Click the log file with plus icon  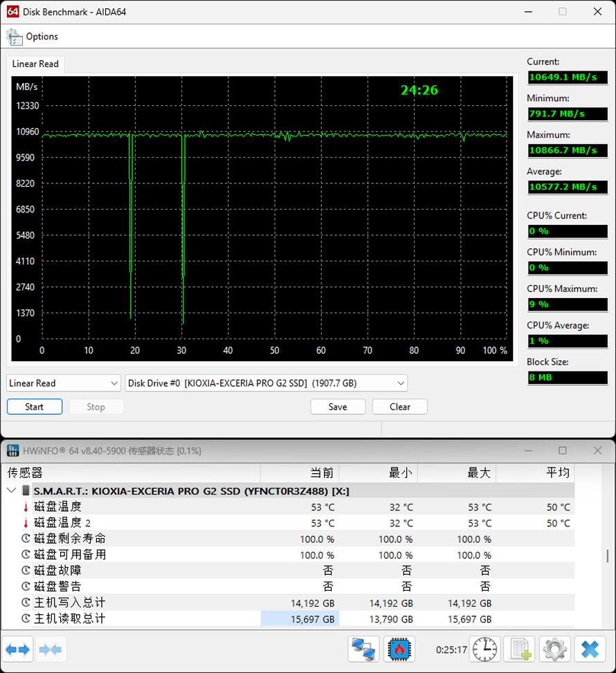click(x=520, y=649)
